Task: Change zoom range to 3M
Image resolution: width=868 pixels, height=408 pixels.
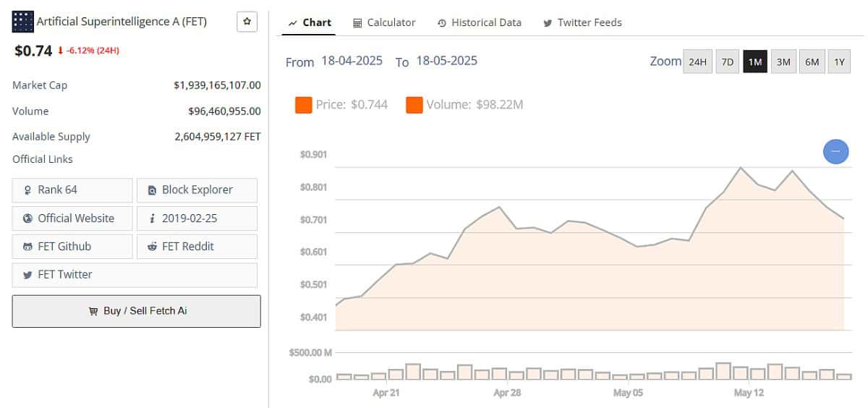Action: point(783,61)
